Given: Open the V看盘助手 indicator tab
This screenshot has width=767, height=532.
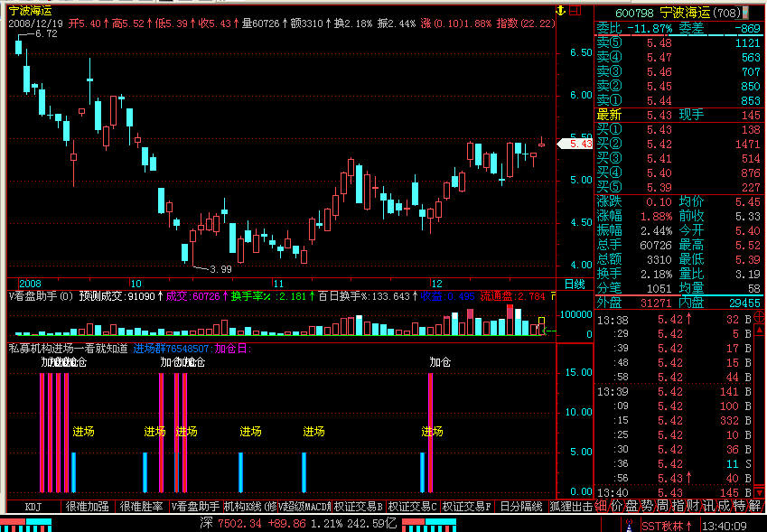Looking at the screenshot, I should tap(196, 506).
